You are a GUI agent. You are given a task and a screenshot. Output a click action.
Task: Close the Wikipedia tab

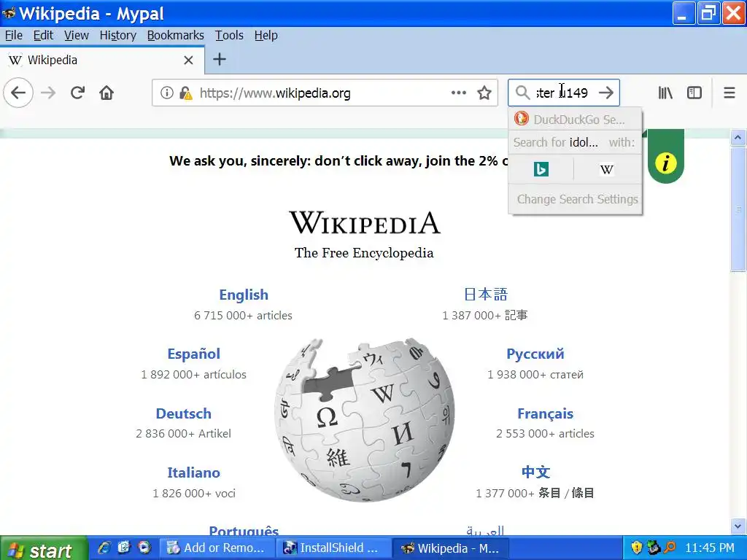click(x=188, y=60)
